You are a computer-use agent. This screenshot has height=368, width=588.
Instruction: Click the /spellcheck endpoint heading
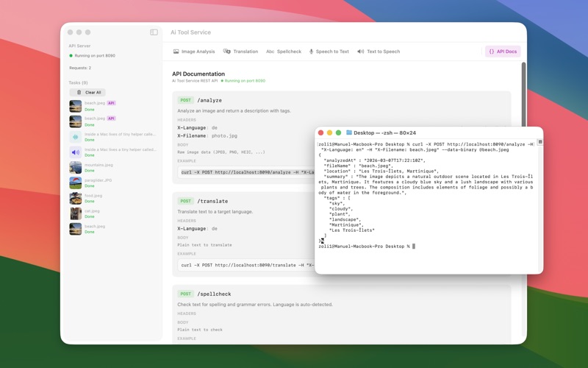[x=214, y=294]
